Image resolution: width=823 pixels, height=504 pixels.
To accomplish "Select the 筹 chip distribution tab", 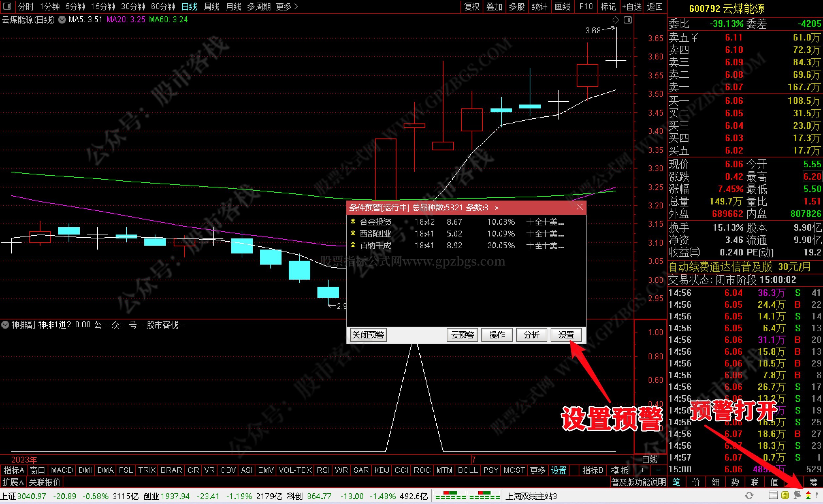I will [x=813, y=482].
